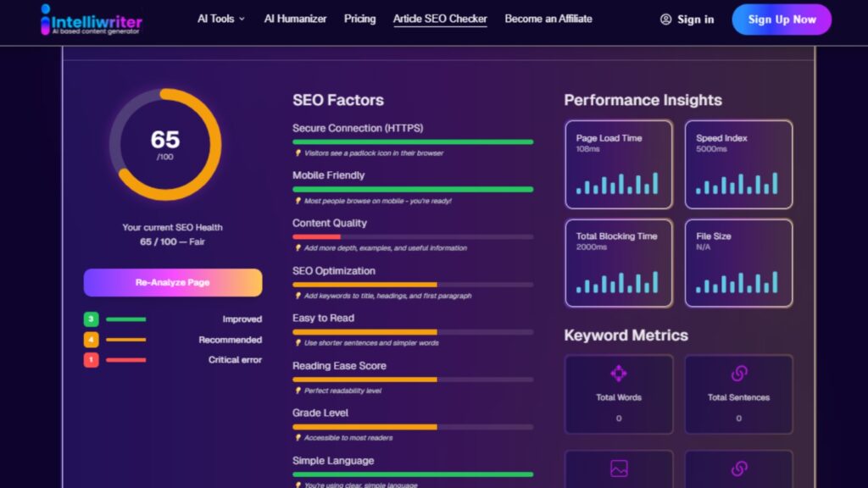
Task: Click the Content Quality progress bar
Action: tap(413, 236)
